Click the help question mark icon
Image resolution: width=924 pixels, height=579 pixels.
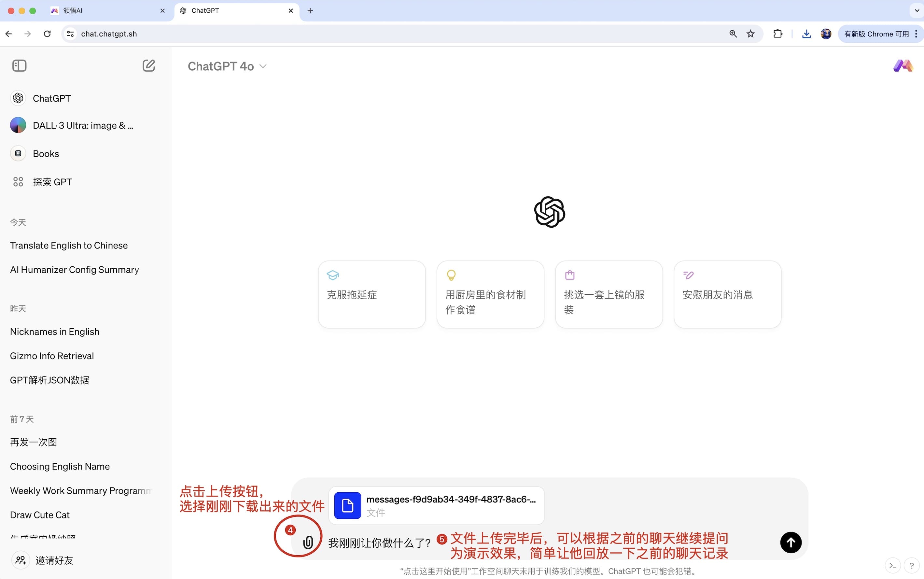pyautogui.click(x=911, y=565)
